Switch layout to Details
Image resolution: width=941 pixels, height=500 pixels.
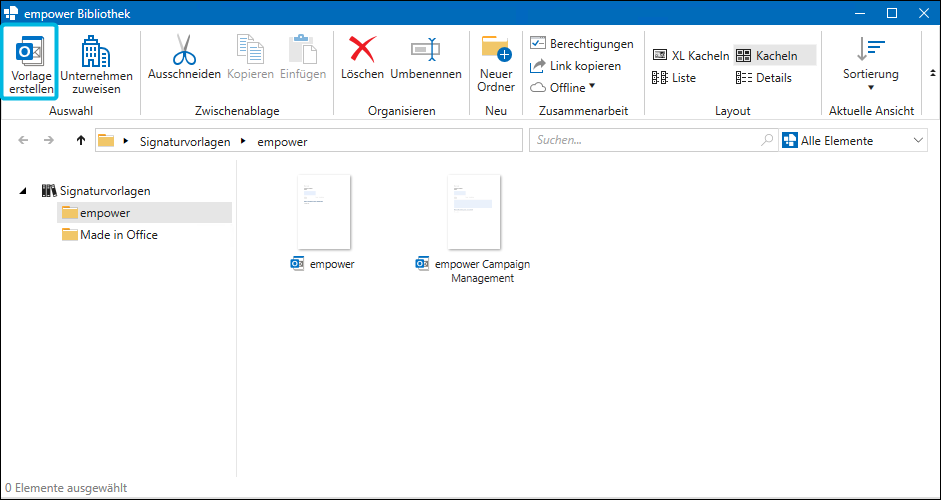(763, 78)
